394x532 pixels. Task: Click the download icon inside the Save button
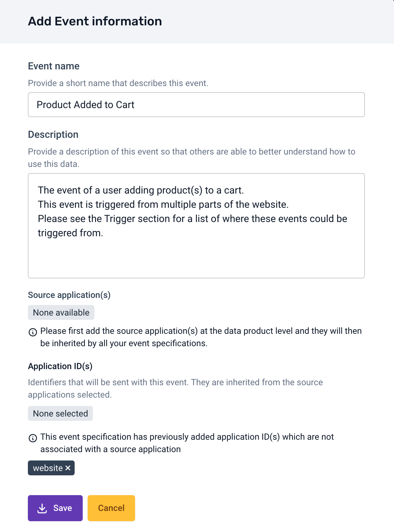tap(42, 508)
